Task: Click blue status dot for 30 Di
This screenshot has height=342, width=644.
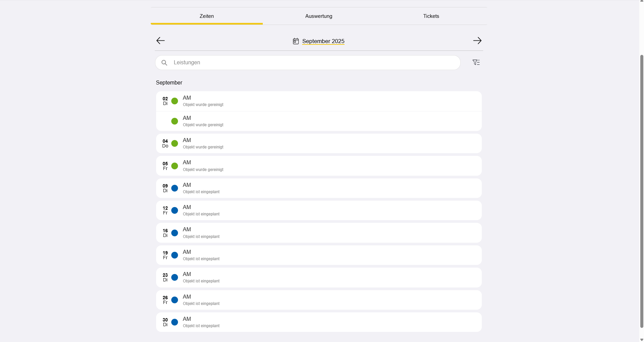Action: click(175, 322)
